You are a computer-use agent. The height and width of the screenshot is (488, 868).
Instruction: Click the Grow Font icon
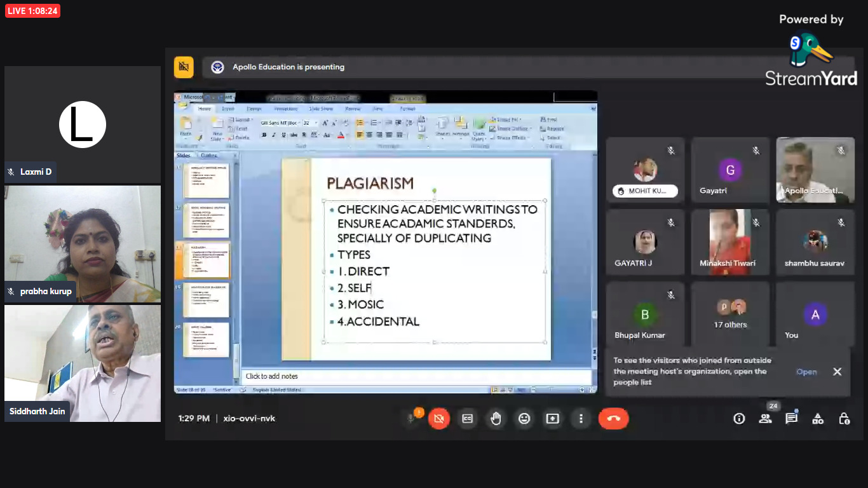[325, 123]
